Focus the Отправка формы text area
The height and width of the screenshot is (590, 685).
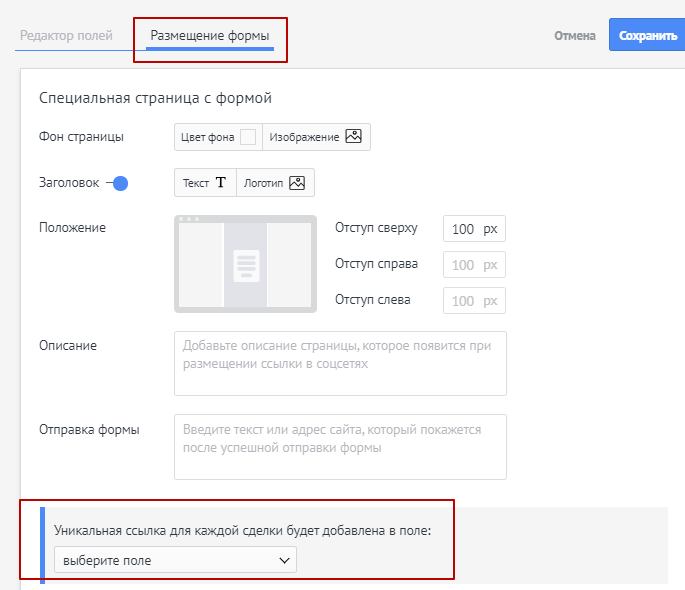[x=340, y=447]
